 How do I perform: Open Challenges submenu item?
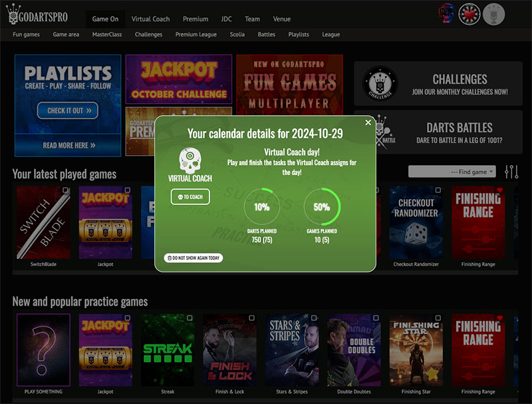pos(148,35)
